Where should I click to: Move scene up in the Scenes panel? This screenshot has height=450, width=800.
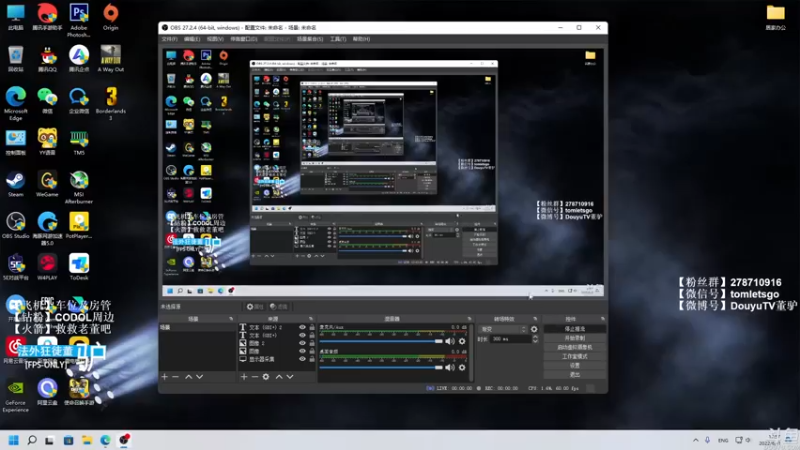tap(188, 377)
